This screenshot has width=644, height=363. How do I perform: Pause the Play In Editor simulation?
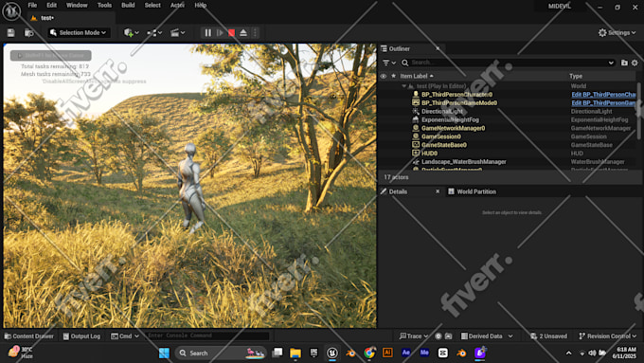tap(207, 33)
